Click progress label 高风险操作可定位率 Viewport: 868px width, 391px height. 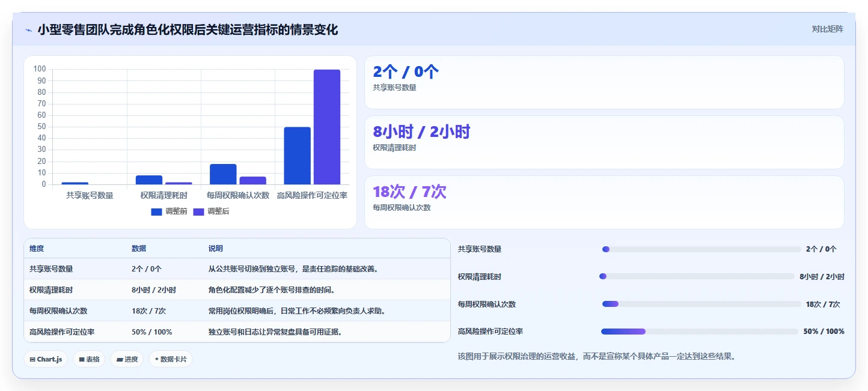[491, 332]
